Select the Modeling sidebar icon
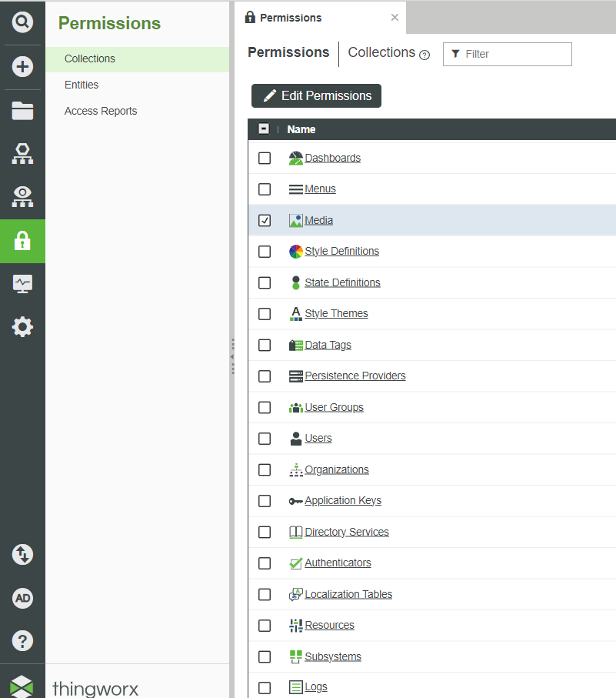 (22, 153)
